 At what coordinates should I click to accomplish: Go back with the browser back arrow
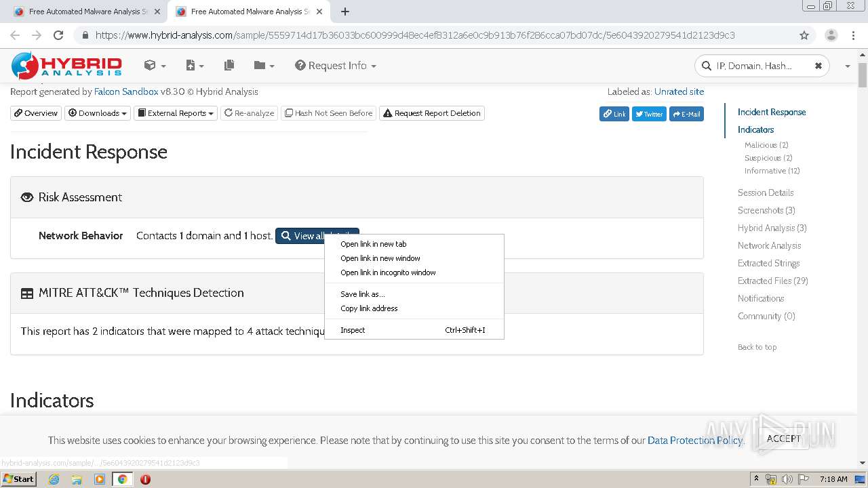pos(15,35)
